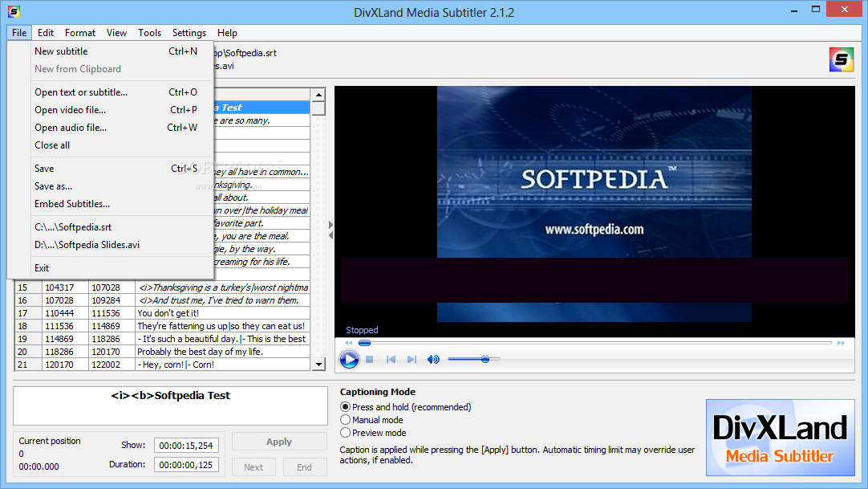Open the Tools menu
The width and height of the screenshot is (868, 489).
(x=149, y=33)
